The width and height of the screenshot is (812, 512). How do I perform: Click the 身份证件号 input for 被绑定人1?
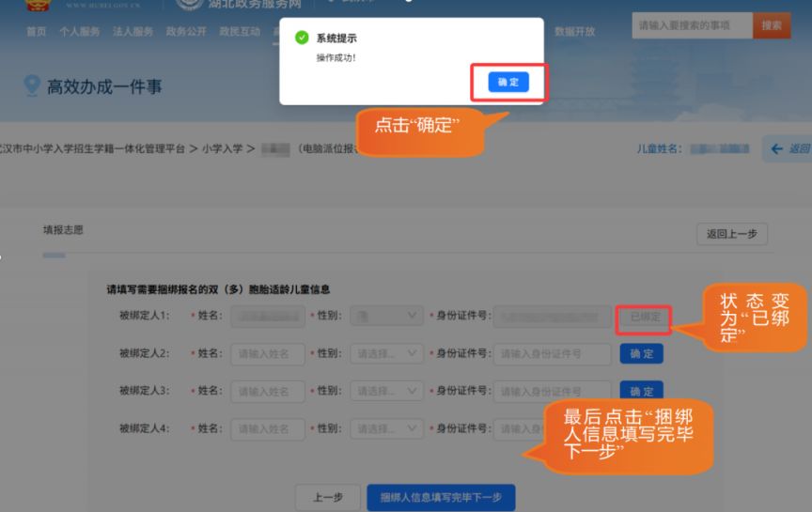pyautogui.click(x=552, y=317)
